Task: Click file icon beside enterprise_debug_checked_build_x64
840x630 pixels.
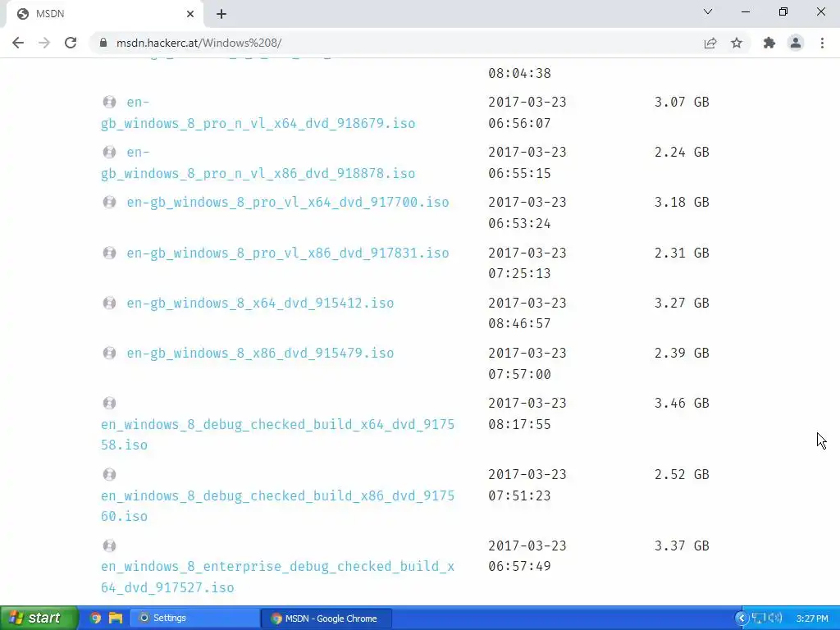Action: tap(109, 546)
